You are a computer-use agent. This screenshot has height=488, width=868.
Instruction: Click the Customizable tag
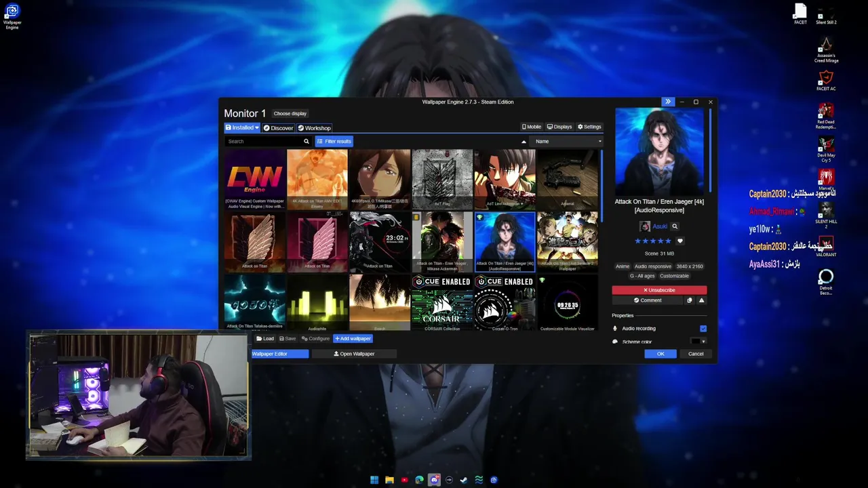(x=674, y=276)
